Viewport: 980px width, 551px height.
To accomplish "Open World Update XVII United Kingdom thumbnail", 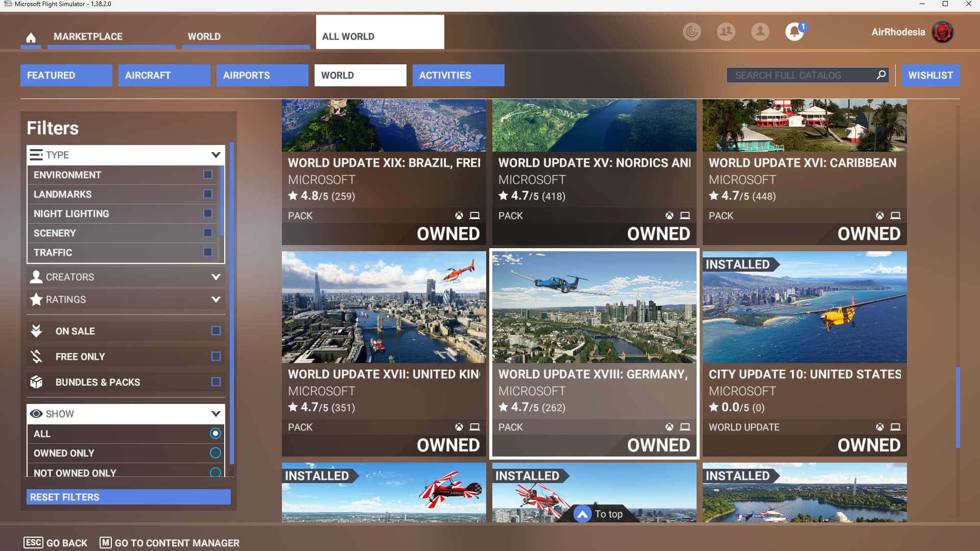I will (x=384, y=307).
